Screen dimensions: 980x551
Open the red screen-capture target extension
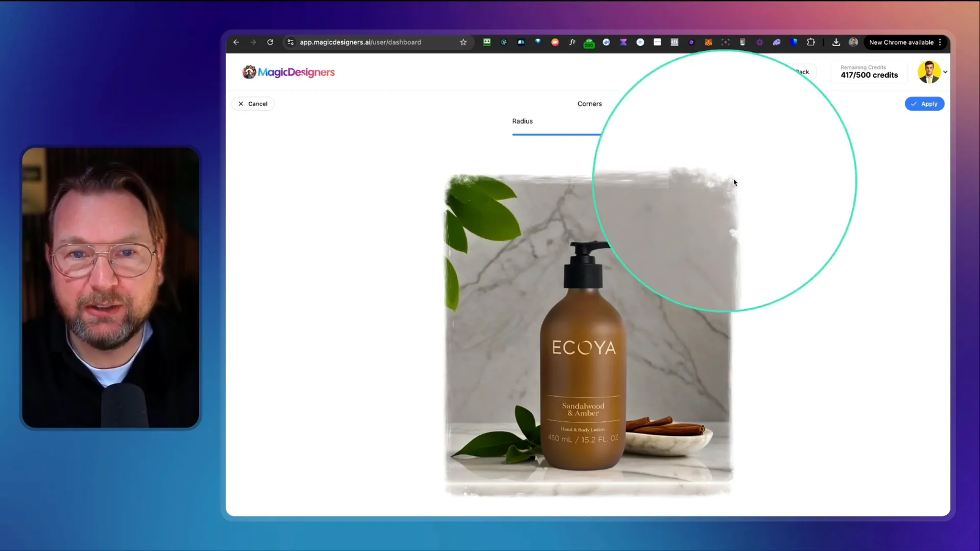click(725, 42)
